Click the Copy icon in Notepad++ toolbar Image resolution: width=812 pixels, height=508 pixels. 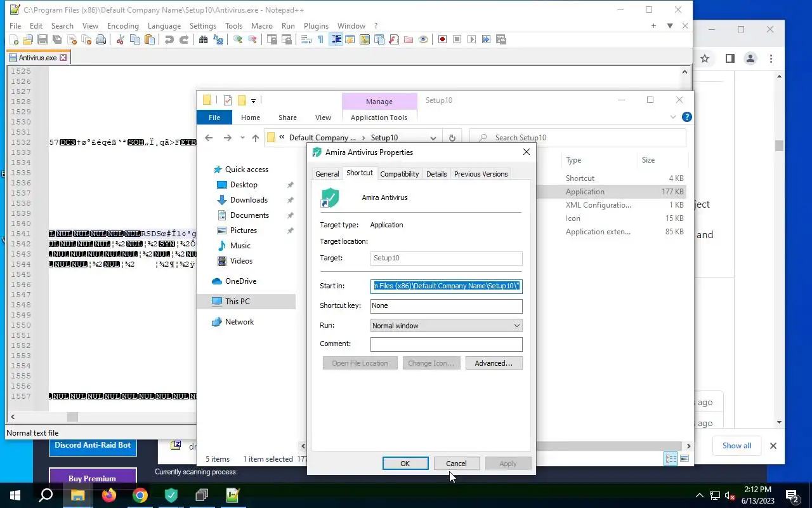134,39
